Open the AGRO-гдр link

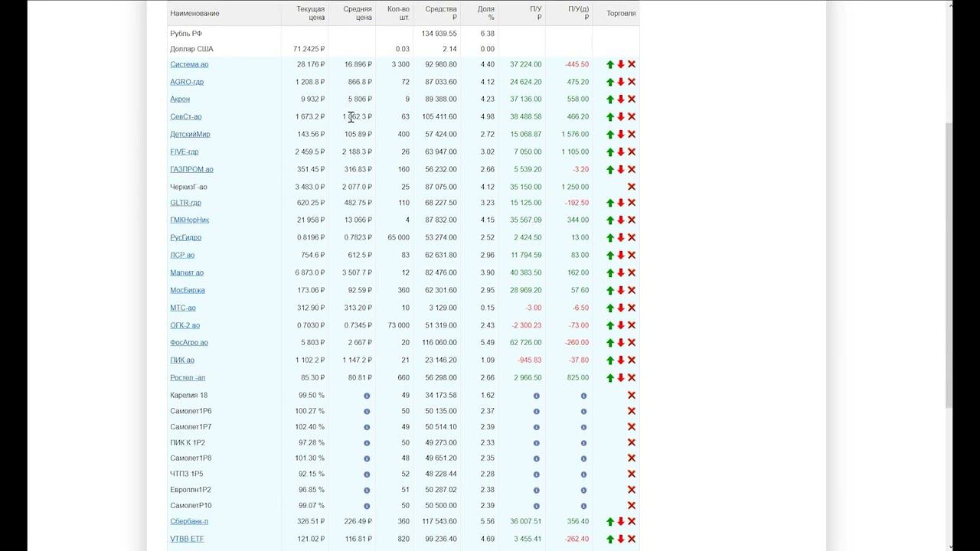point(187,82)
